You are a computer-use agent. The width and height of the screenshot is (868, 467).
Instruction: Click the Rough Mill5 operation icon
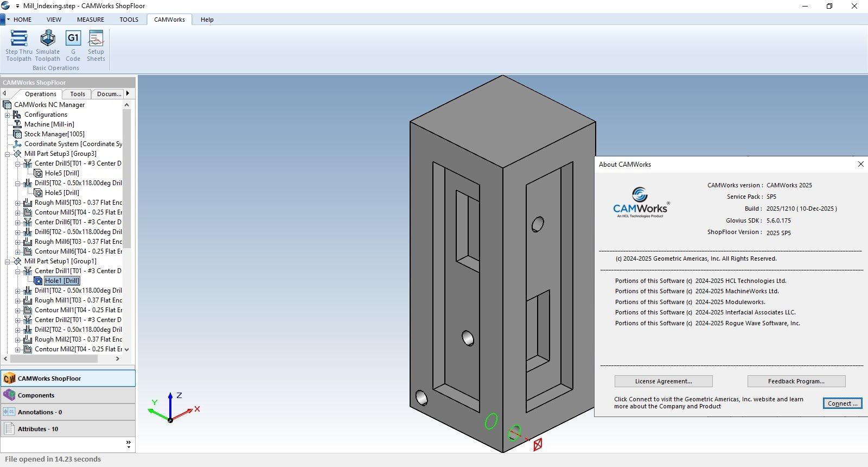pyautogui.click(x=28, y=203)
